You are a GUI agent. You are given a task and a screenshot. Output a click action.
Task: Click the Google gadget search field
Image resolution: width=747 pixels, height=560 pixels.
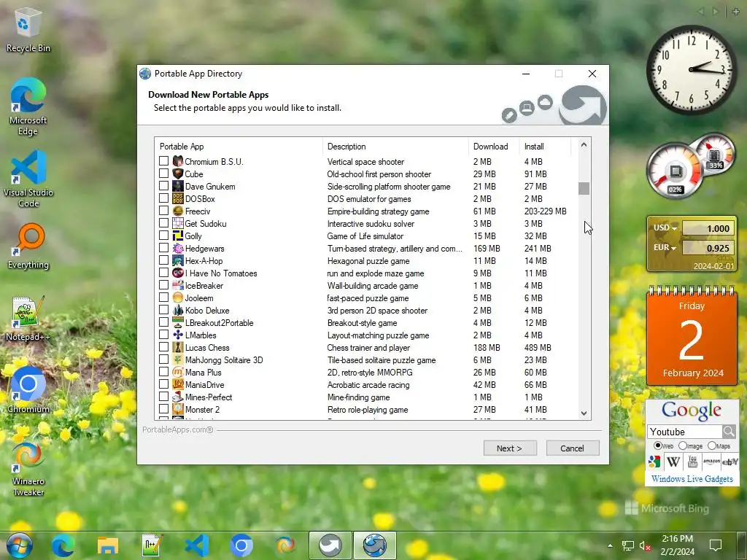(685, 432)
